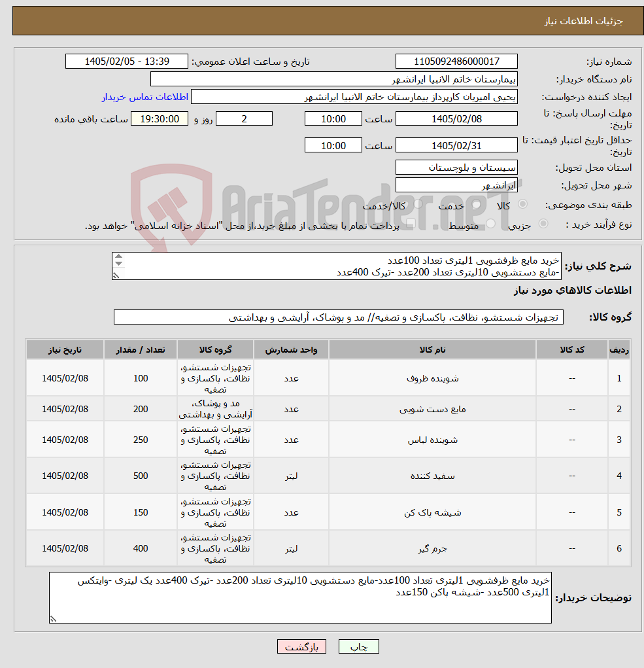Screen dimensions: 644x668
Task: Click the goods group field
Action: pyautogui.click(x=339, y=317)
